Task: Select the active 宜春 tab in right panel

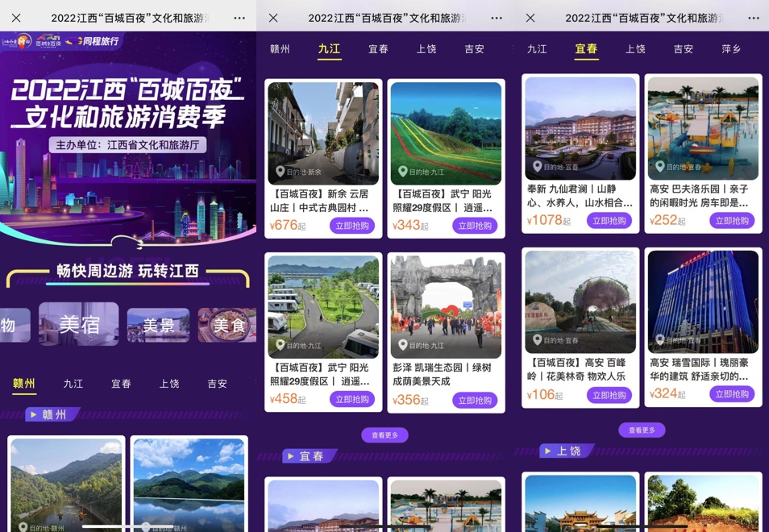Action: 587,49
